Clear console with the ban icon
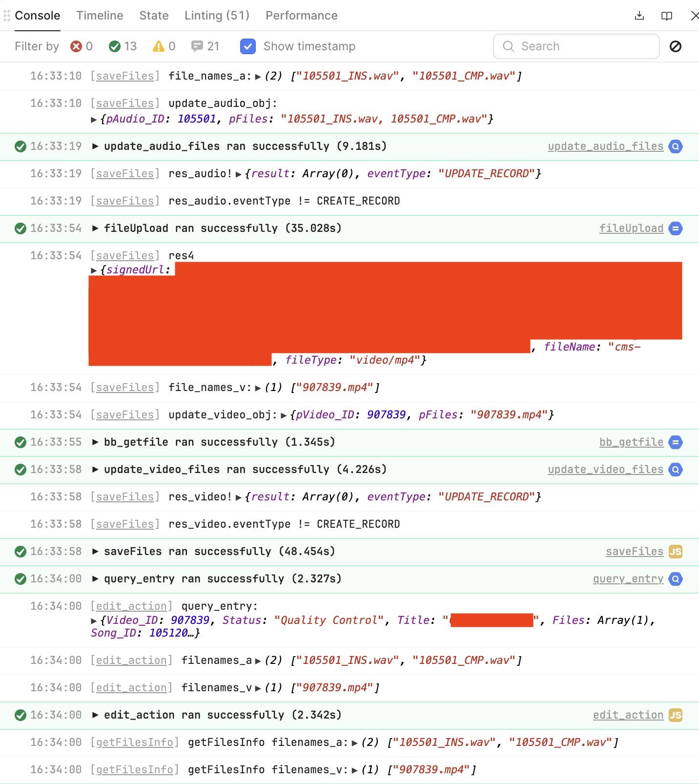Screen dimensions: 699x784 pos(675,46)
